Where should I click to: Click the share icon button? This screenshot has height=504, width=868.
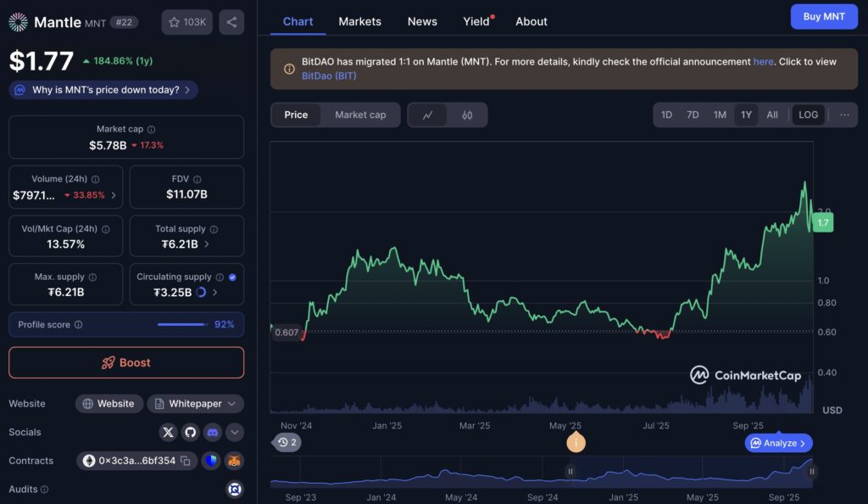[231, 22]
